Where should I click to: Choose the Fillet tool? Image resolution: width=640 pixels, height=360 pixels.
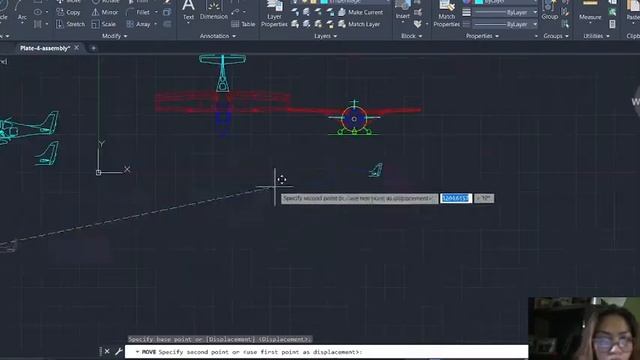pos(138,12)
